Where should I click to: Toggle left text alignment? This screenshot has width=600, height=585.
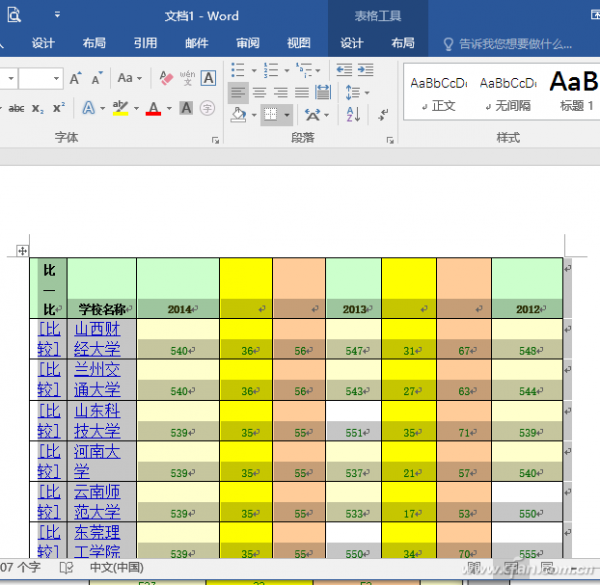click(238, 93)
